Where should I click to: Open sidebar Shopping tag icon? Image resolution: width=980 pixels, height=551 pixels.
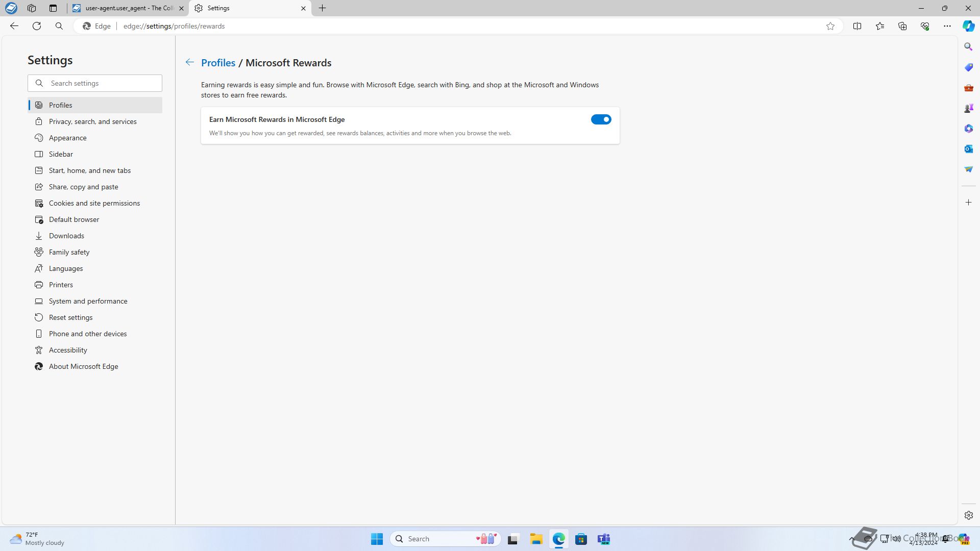click(968, 67)
